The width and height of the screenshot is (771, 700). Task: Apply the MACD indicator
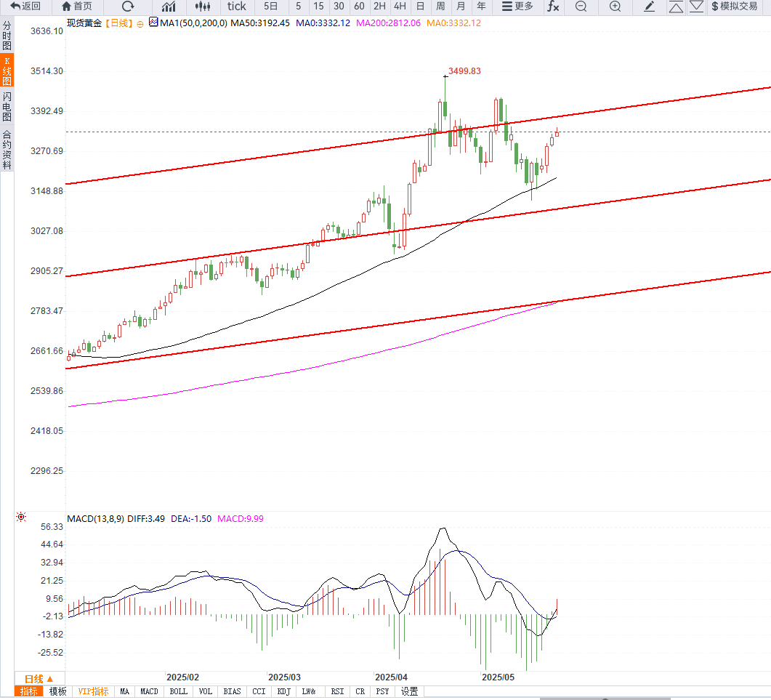(149, 691)
